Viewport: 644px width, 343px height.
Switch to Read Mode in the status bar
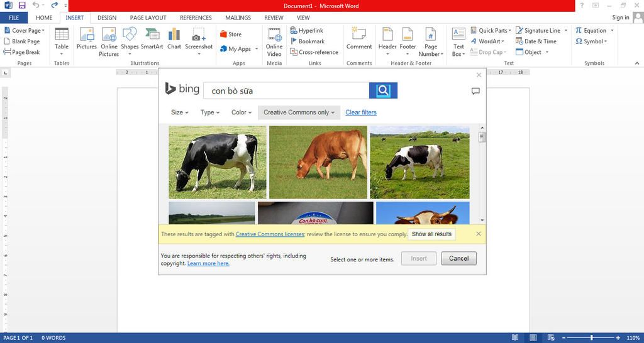coord(515,338)
